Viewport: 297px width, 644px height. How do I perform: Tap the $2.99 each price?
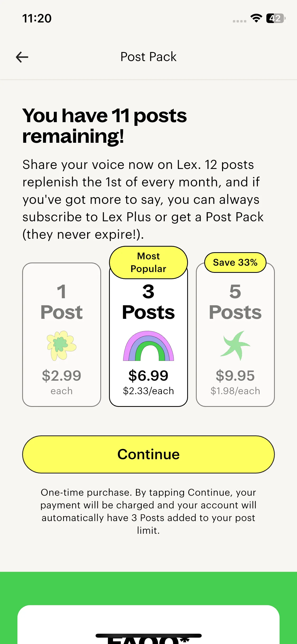tap(62, 381)
